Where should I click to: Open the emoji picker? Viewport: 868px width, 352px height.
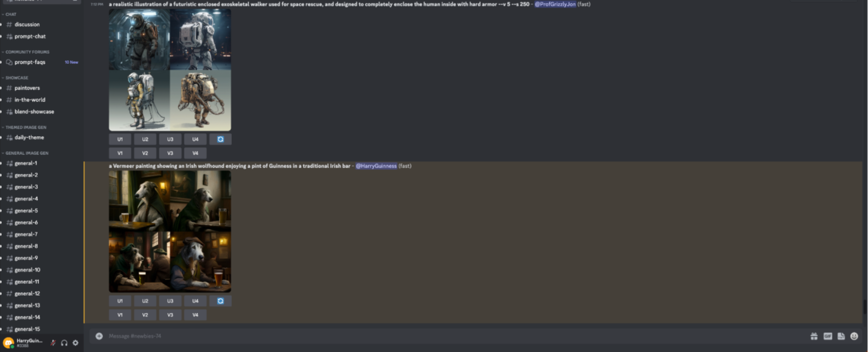click(x=854, y=336)
